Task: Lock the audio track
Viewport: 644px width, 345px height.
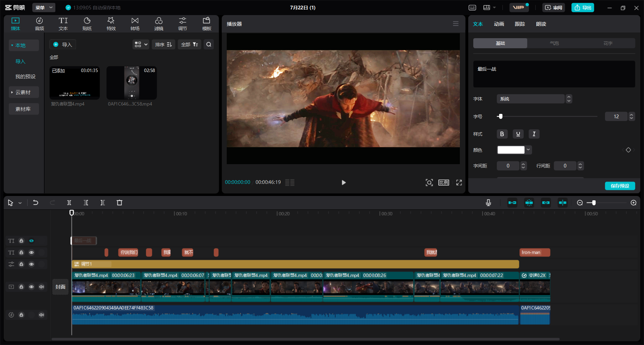Action: point(21,315)
